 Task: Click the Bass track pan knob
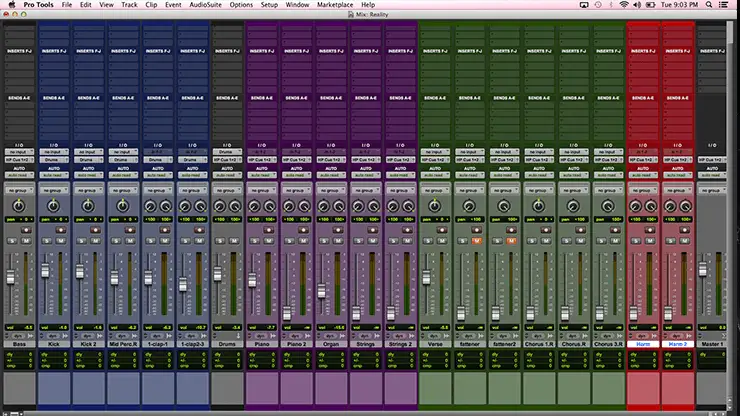point(20,205)
